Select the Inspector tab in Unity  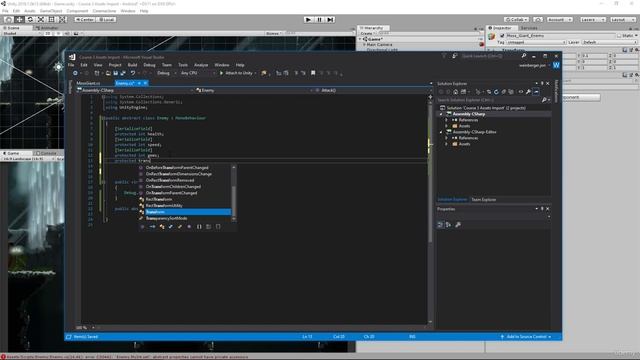(501, 28)
